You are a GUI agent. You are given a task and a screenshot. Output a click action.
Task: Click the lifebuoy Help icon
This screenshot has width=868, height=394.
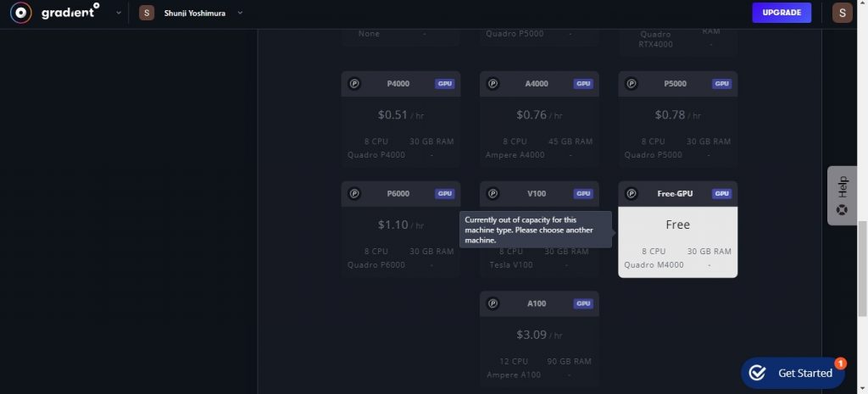click(x=842, y=210)
